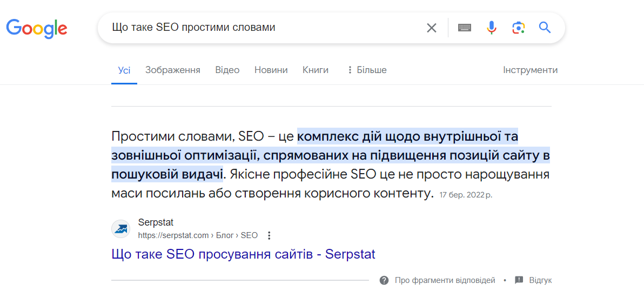Clear the search query with X icon
The image size is (644, 290).
(x=431, y=28)
